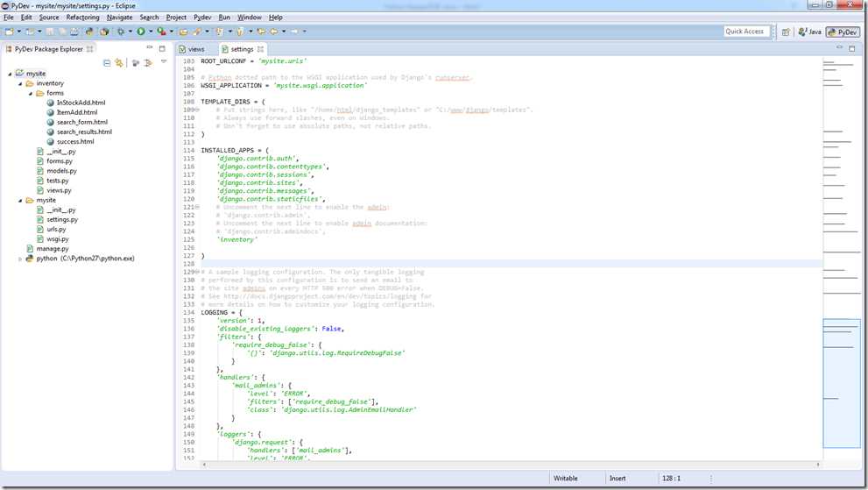
Task: Collapse all in Package Explorer
Action: 107,63
